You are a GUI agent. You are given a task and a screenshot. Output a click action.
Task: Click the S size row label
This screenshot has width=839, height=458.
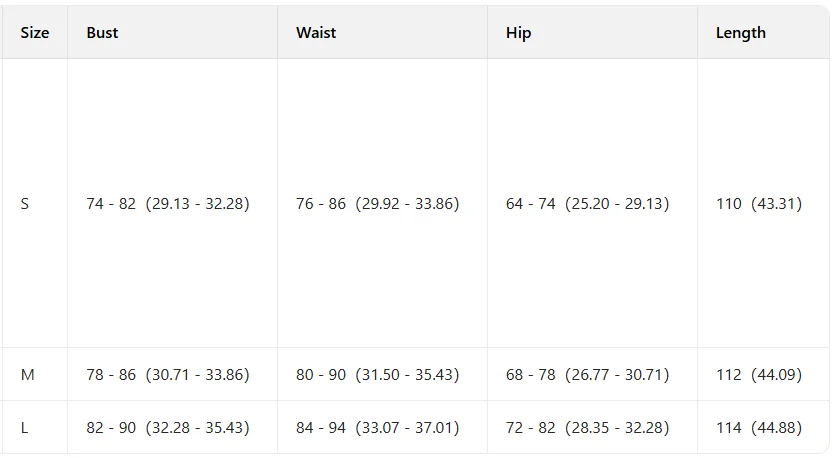25,204
